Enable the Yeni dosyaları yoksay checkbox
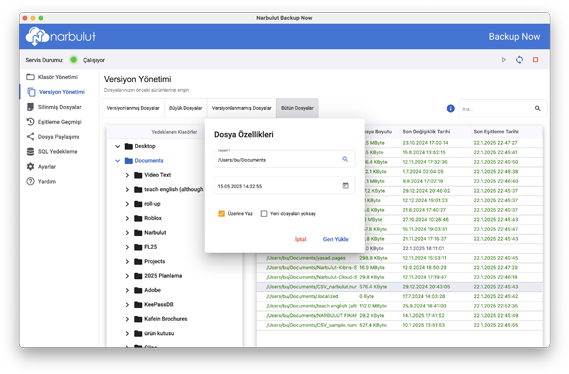This screenshot has width=569, height=374. [264, 214]
